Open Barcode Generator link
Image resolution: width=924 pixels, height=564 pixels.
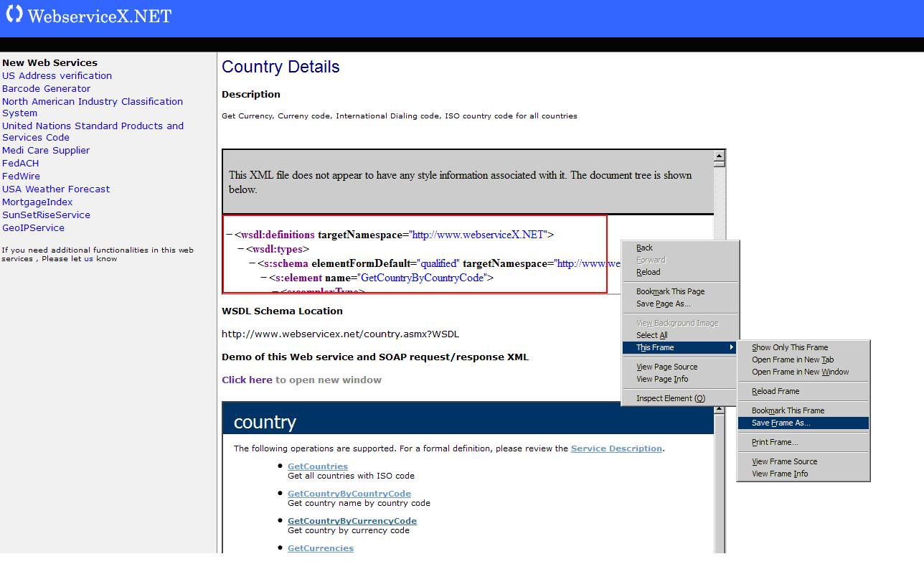46,88
